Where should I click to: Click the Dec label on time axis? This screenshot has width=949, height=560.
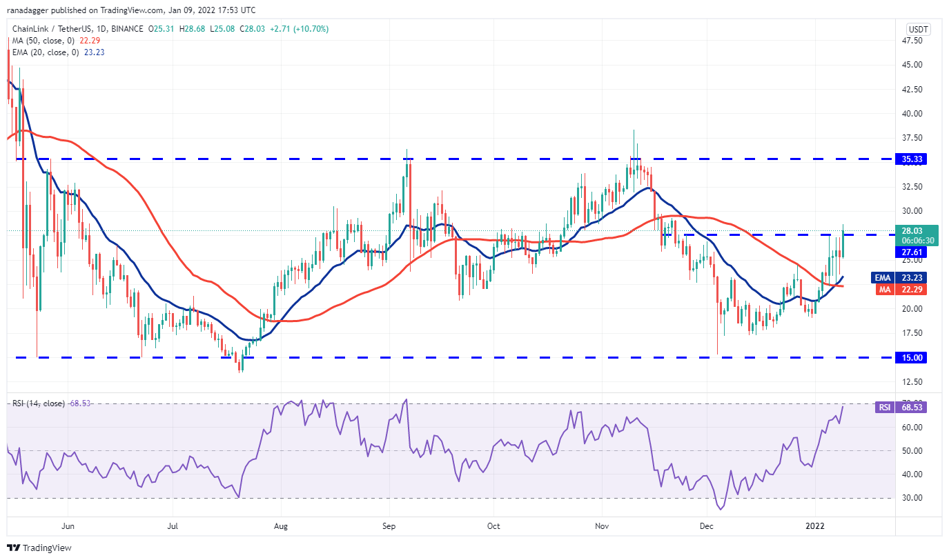coord(707,525)
